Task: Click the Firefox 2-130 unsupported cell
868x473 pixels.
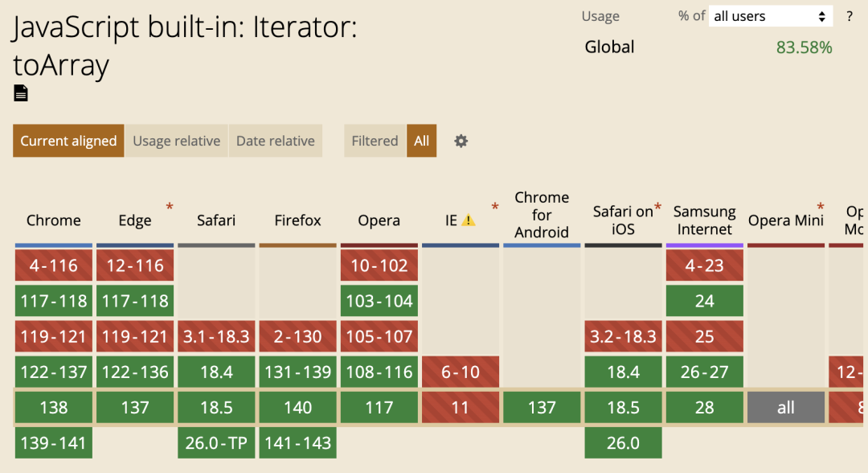Action: coord(298,336)
